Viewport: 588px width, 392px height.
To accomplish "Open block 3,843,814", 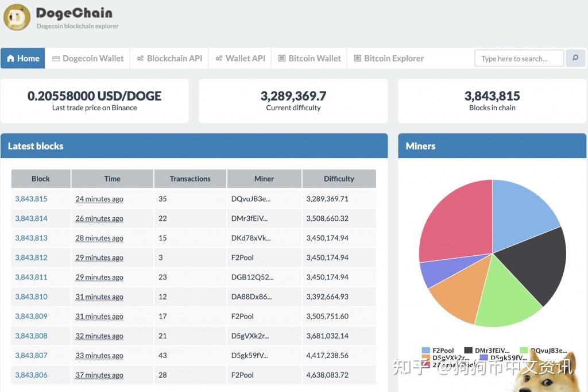I will coord(31,218).
